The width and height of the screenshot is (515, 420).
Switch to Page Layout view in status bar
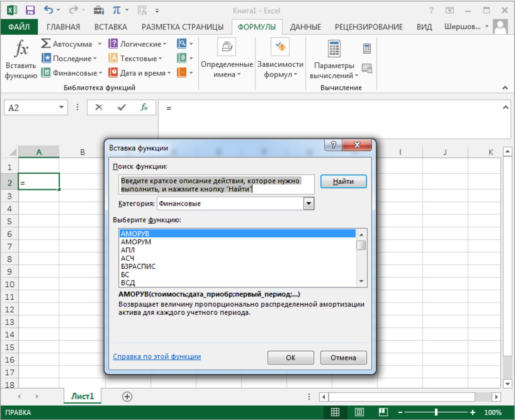click(359, 412)
